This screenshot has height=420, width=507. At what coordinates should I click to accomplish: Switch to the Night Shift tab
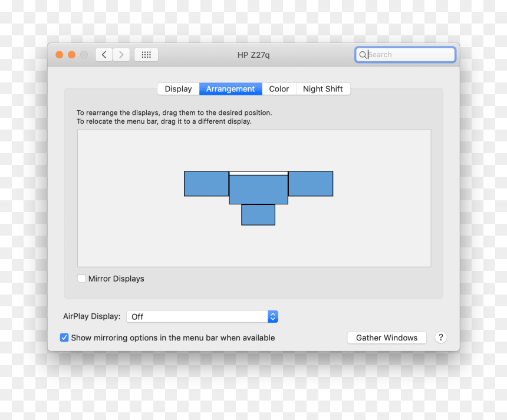[x=323, y=89]
